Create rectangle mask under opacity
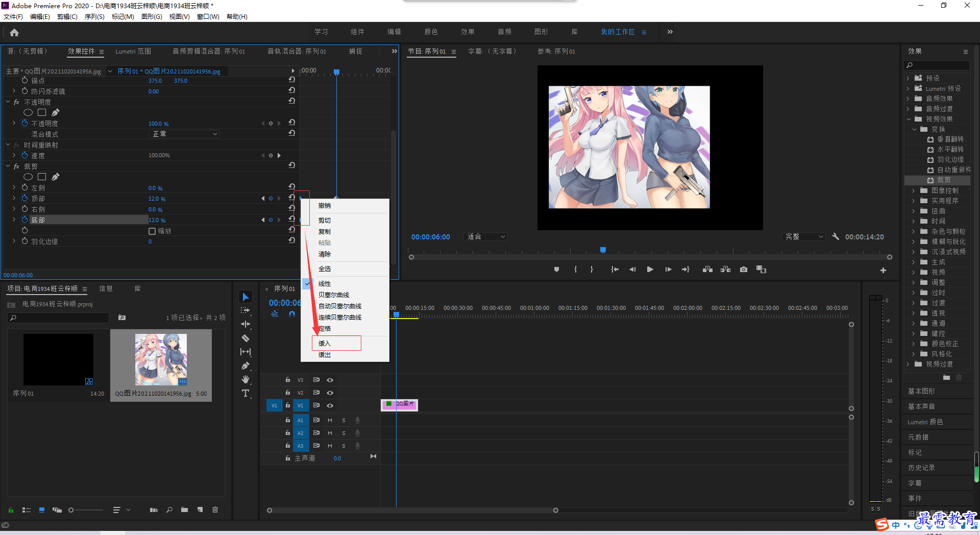 [42, 112]
